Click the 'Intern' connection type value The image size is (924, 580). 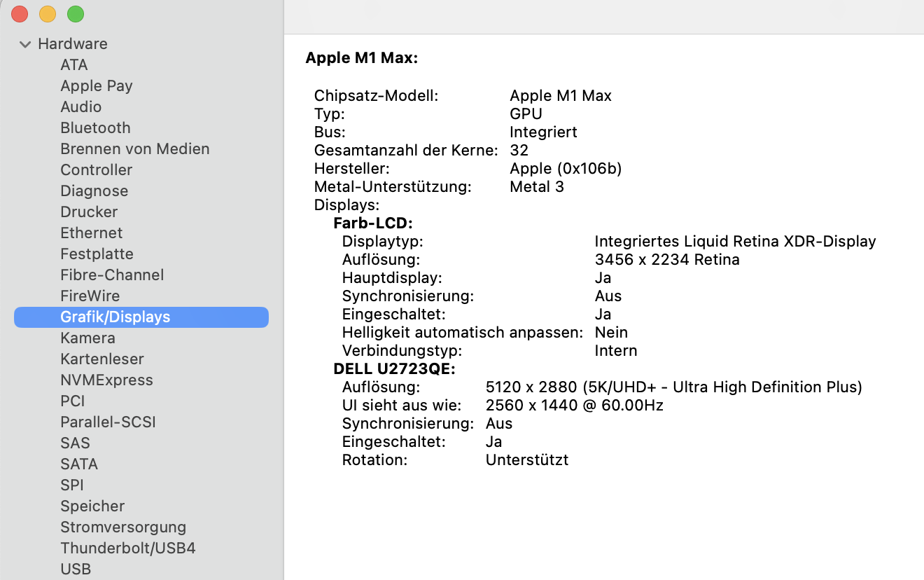tap(616, 350)
